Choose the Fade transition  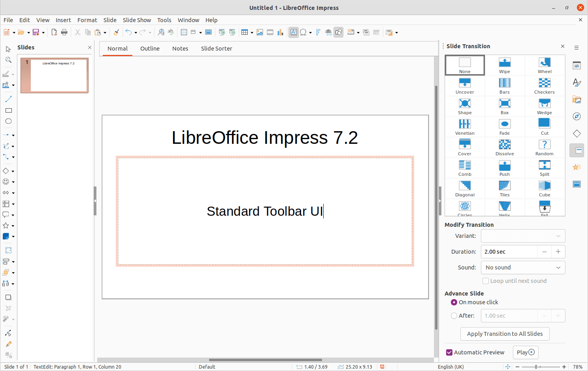point(505,127)
